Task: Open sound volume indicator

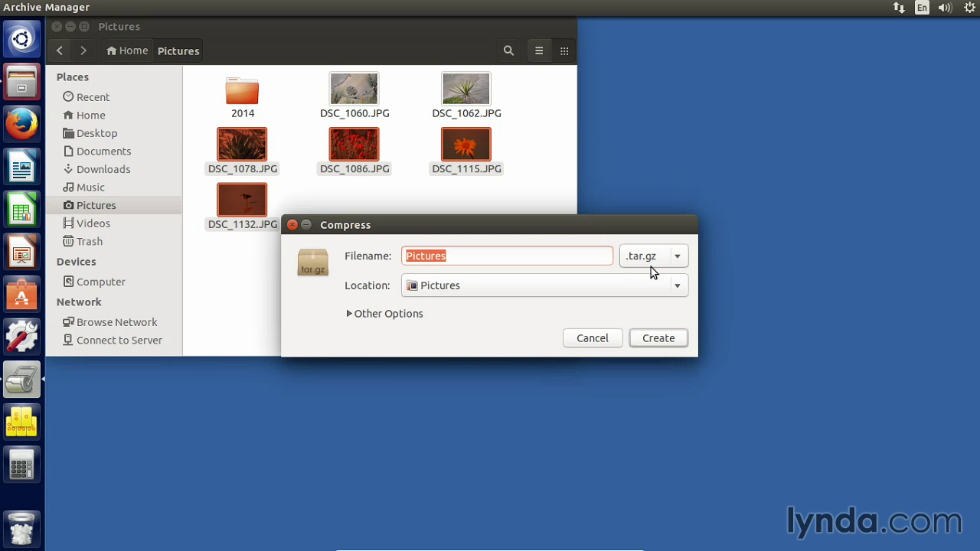Action: pos(945,7)
